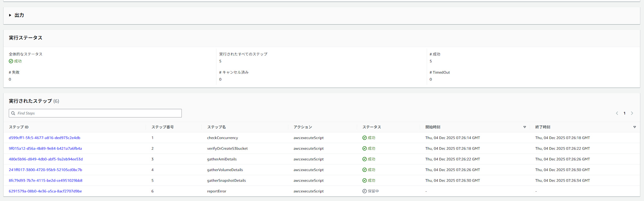The image size is (644, 201).
Task: Go to next page of steps
Action: tap(632, 113)
